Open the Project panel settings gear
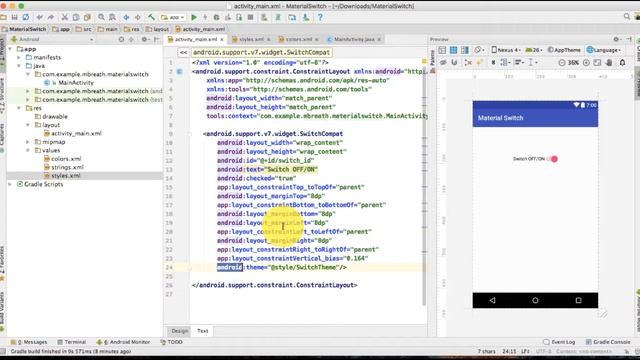The height and width of the screenshot is (360, 640). click(x=144, y=39)
